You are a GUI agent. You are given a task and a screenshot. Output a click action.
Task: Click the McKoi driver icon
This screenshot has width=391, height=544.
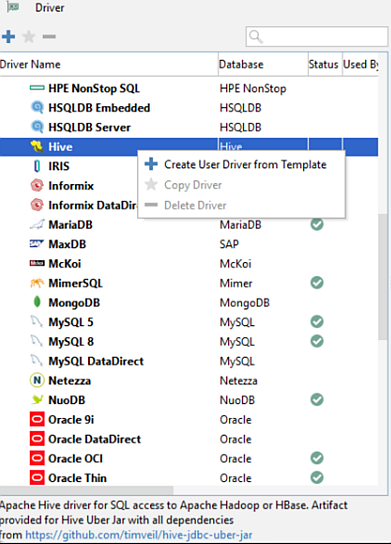click(x=37, y=263)
